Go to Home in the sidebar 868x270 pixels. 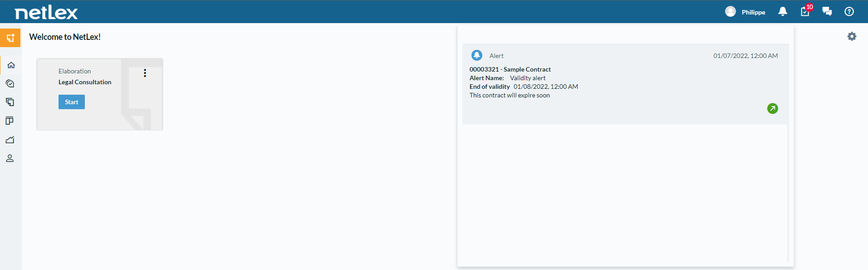[11, 65]
